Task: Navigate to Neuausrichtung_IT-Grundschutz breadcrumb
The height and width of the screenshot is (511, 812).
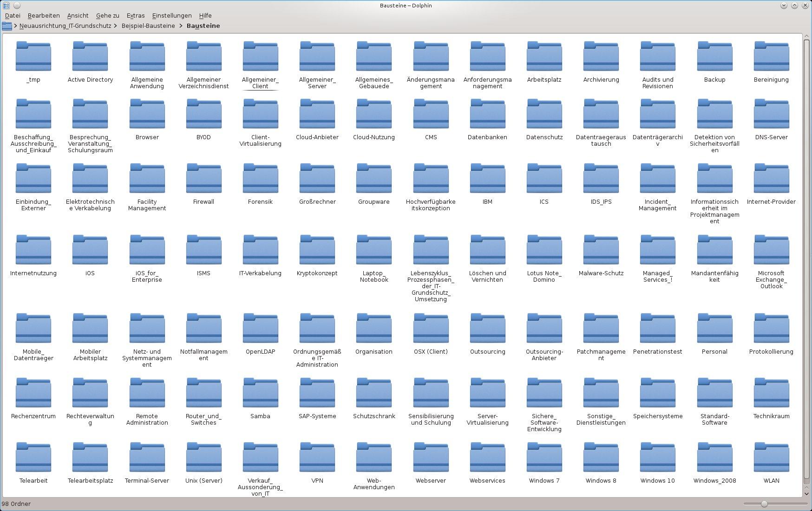Action: coord(65,26)
